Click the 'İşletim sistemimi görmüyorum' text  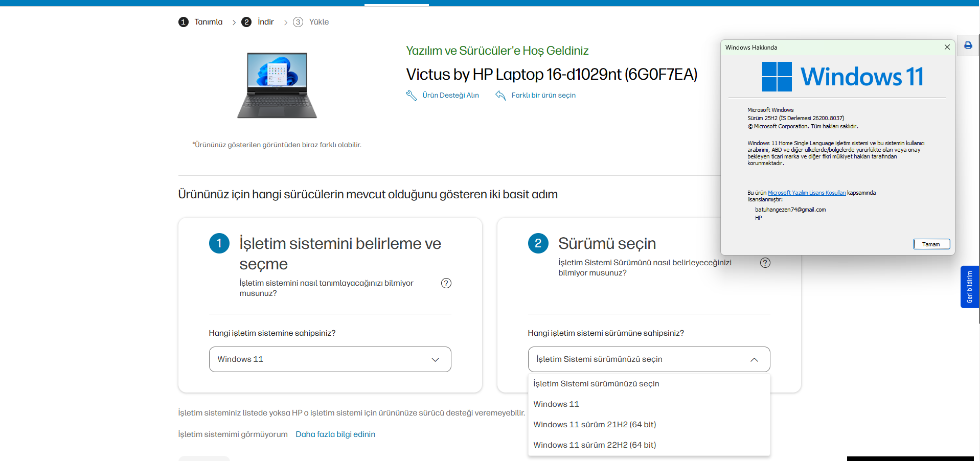(233, 434)
